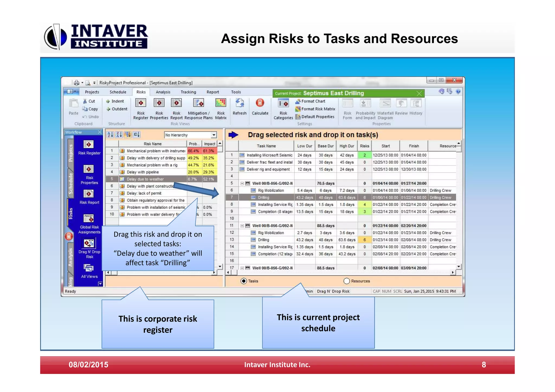Close the Current Project banner

coord(419,93)
